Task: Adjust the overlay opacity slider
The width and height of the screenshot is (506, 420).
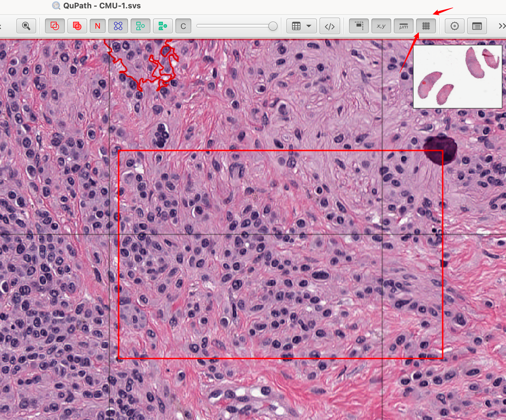Action: click(x=237, y=26)
